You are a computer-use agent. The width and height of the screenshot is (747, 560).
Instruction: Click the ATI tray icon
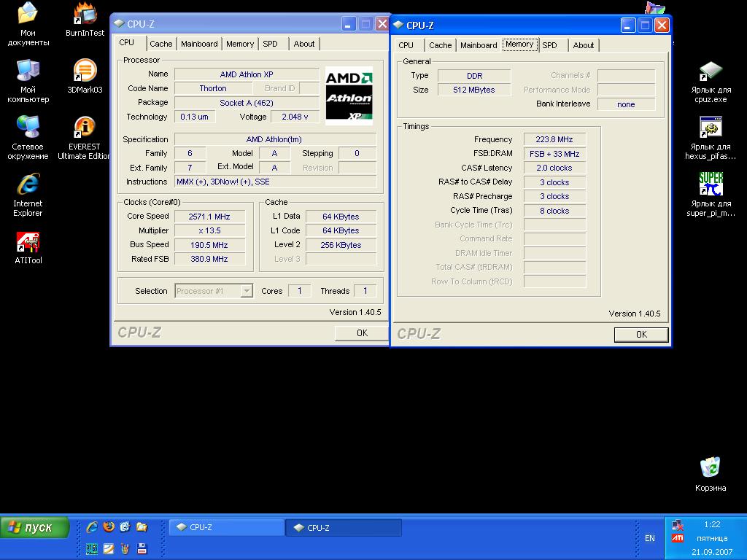[678, 538]
